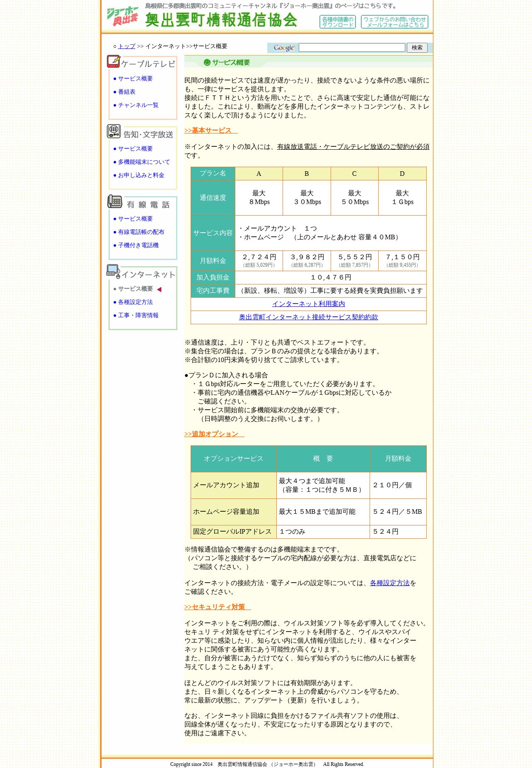
Task: Click the 7,150円 monthly fee cell
Action: 402,261
